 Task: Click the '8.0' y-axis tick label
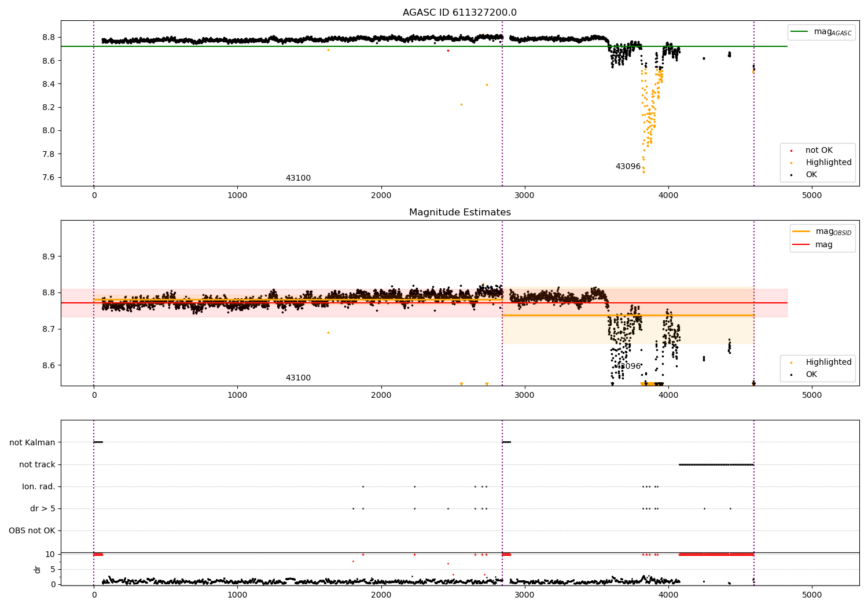click(49, 130)
